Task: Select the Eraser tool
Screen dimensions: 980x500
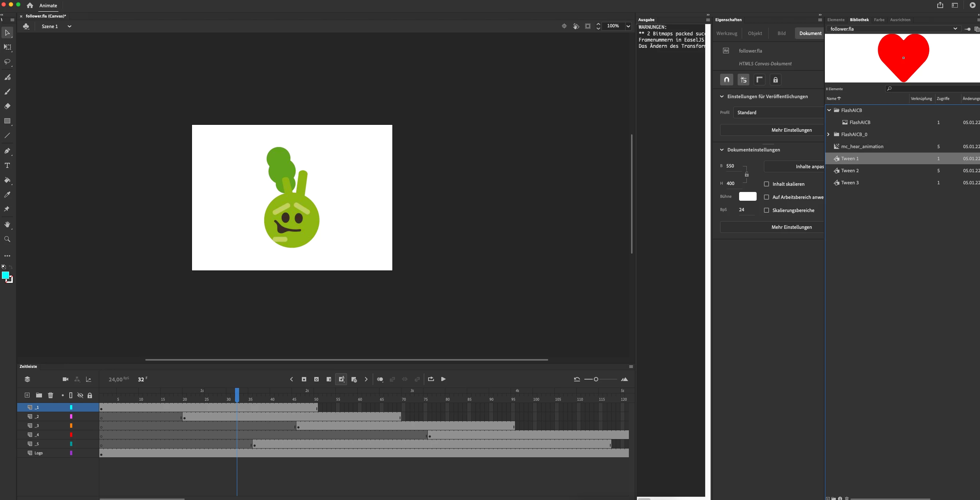Action: [7, 107]
